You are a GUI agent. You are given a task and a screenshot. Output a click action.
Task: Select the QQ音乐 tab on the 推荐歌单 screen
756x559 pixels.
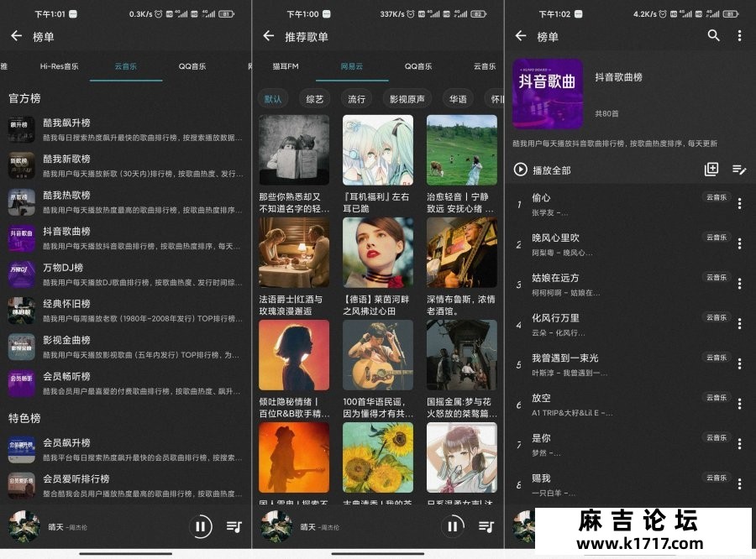pos(418,66)
